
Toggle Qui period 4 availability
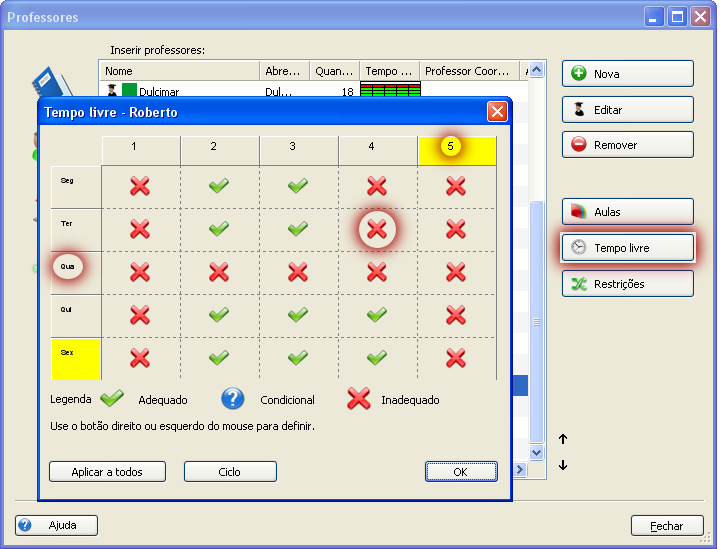pos(377,315)
